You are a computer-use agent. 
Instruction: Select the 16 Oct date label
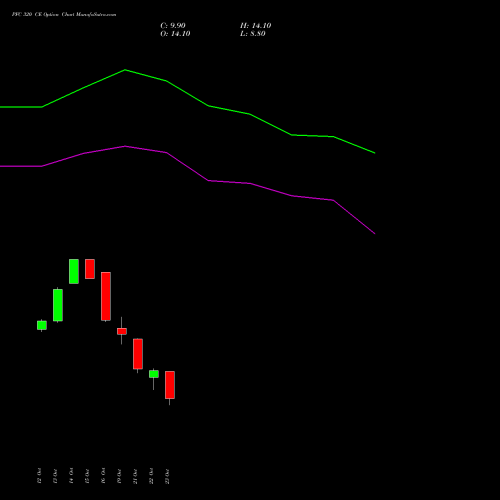pyautogui.click(x=103, y=476)
